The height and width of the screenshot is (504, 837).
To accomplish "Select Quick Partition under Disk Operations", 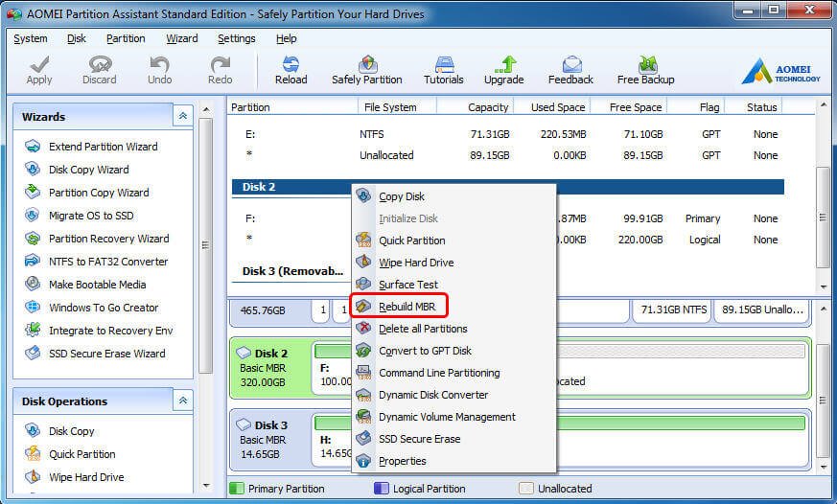I will click(x=70, y=454).
